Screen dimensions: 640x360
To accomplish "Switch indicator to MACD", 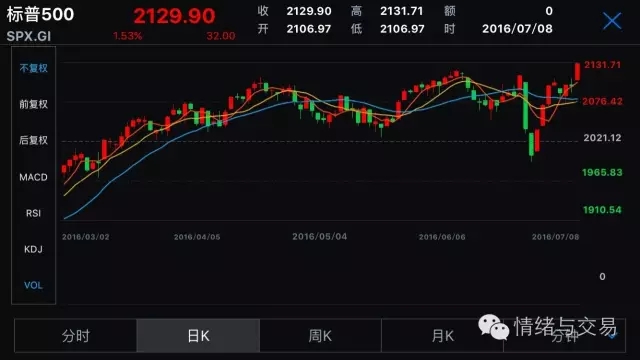I will pos(33,177).
